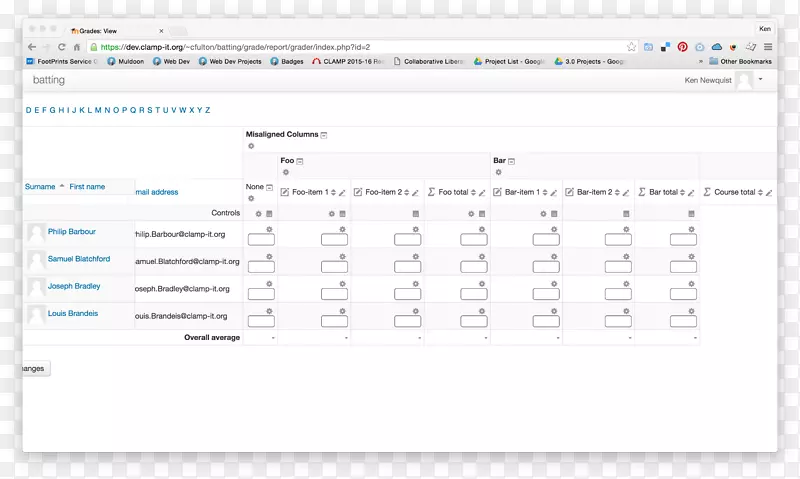The height and width of the screenshot is (479, 800).
Task: Click the browser reload icon
Action: point(62,47)
